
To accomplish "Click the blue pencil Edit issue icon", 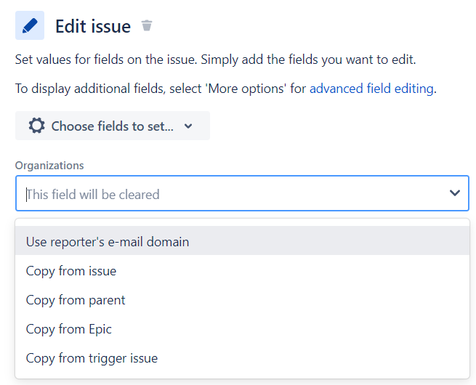I will [29, 26].
